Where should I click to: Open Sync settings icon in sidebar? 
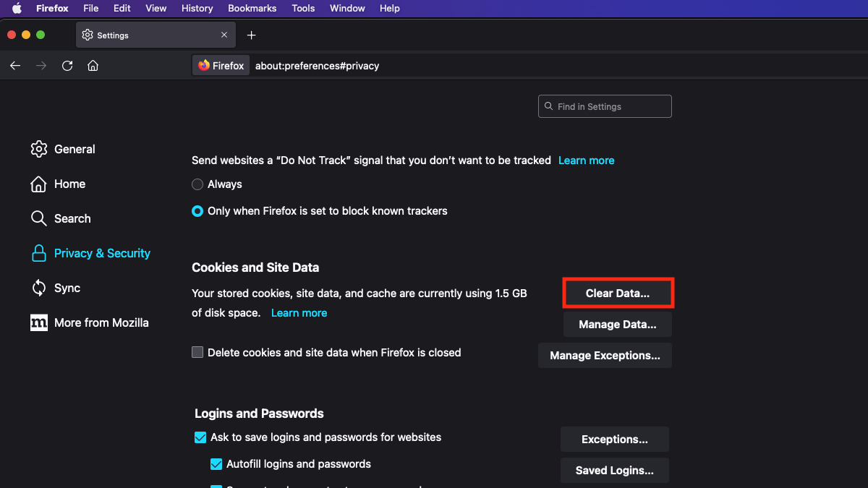(38, 288)
